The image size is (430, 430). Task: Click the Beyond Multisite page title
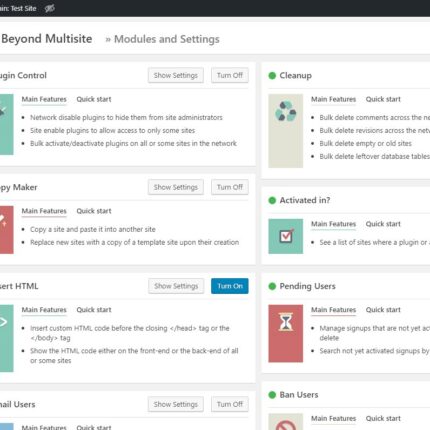click(47, 39)
